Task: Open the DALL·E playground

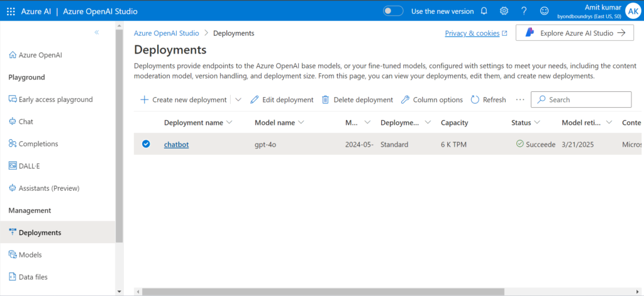Action: pyautogui.click(x=25, y=166)
